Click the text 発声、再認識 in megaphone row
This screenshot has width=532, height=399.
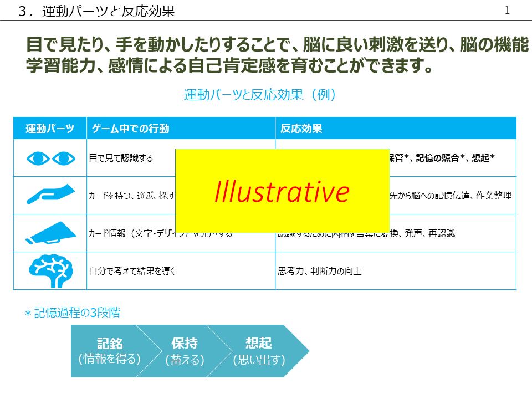click(x=429, y=233)
